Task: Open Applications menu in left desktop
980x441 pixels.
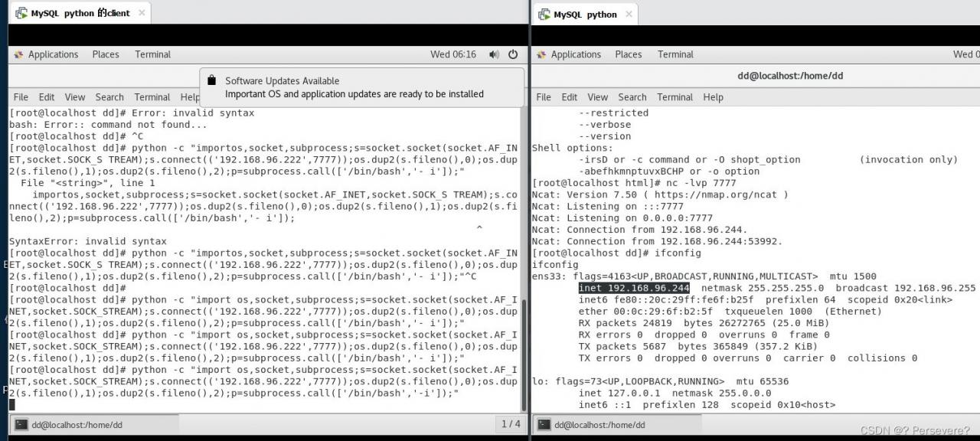Action: point(53,54)
